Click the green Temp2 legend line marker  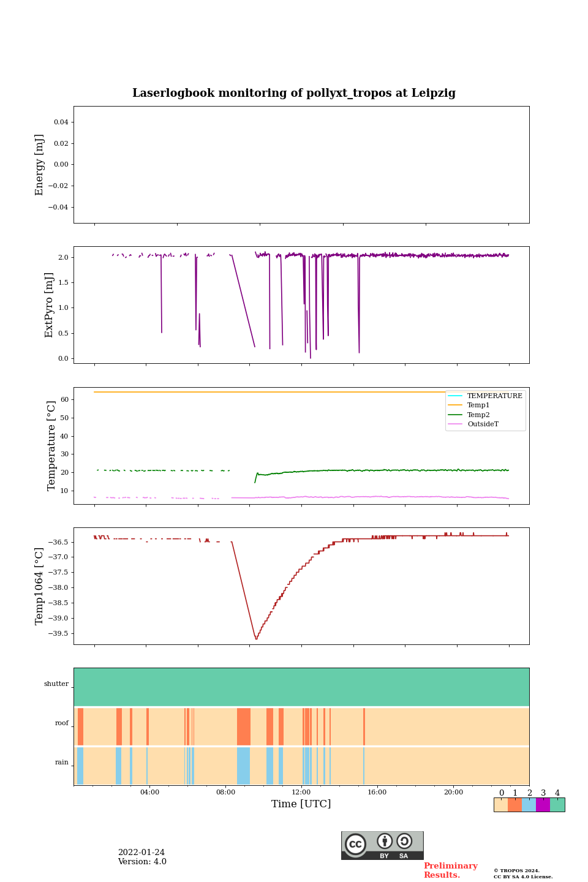click(455, 415)
